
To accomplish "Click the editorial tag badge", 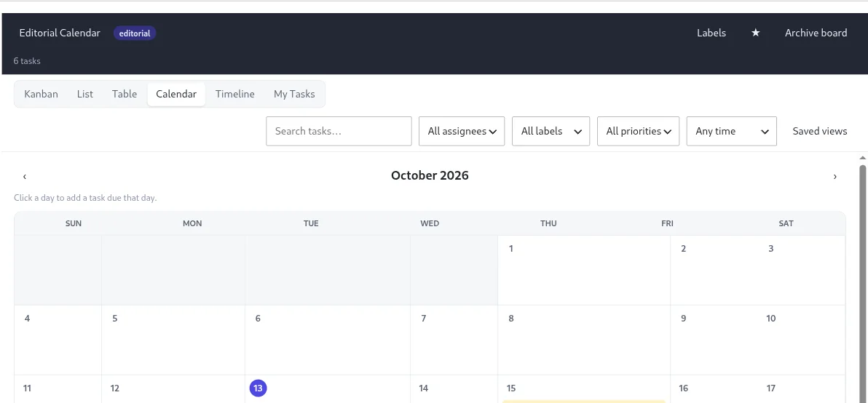I will [x=135, y=33].
